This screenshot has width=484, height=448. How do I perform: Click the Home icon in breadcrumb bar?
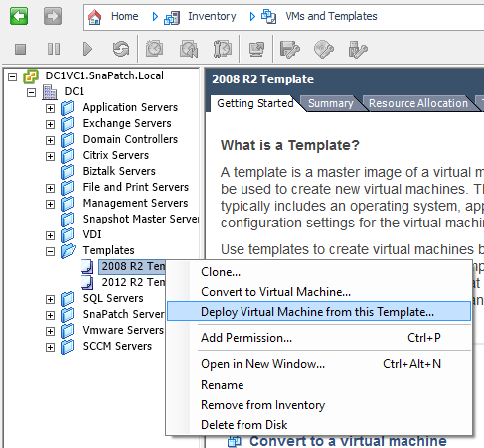pyautogui.click(x=95, y=16)
